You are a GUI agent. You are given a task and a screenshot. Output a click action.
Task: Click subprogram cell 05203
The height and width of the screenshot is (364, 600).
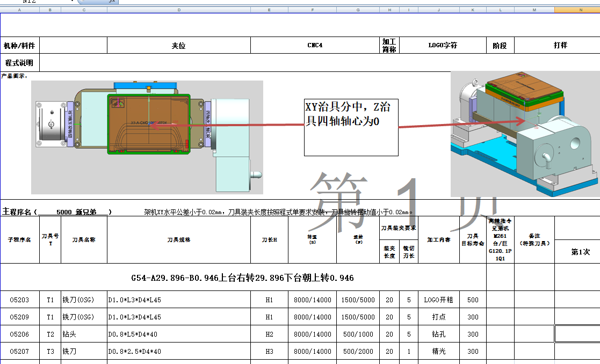(20, 300)
